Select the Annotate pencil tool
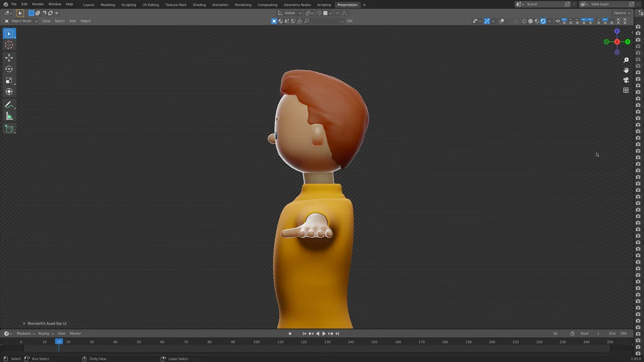Viewport: 644px width, 362px height. pyautogui.click(x=9, y=105)
